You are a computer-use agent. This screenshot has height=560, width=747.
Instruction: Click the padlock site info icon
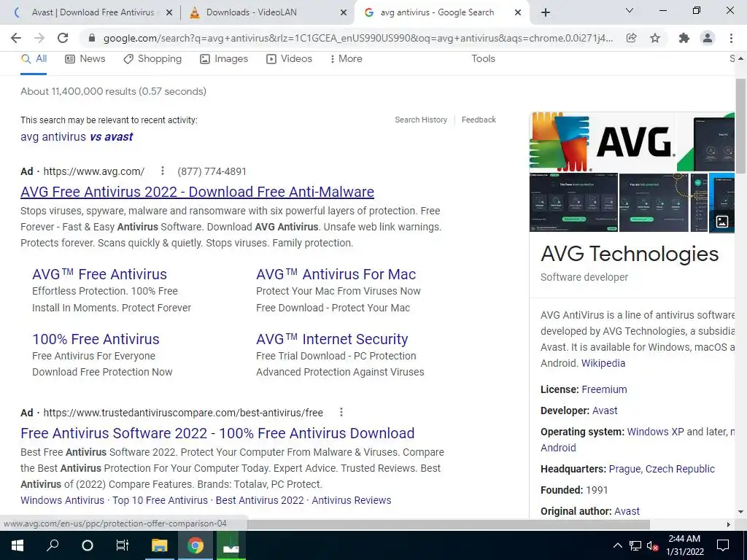coord(92,38)
